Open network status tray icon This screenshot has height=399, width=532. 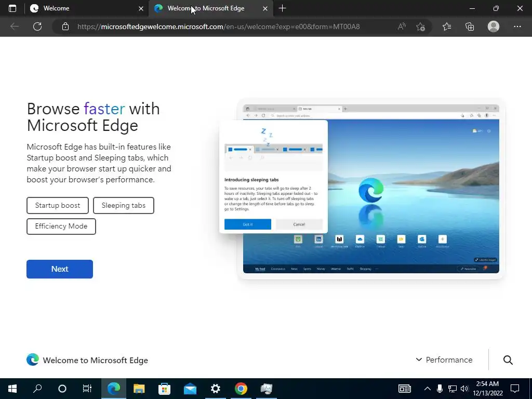[453, 389]
